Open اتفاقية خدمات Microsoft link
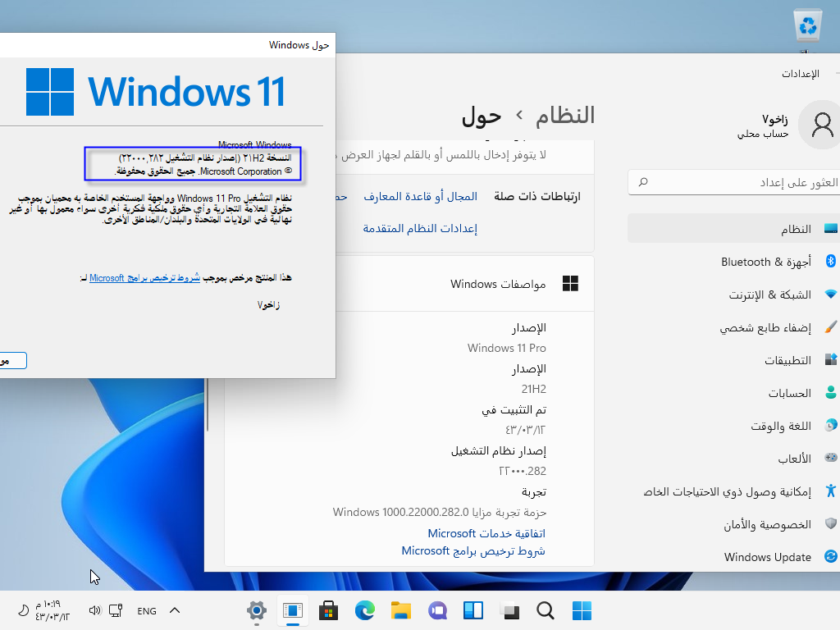 486,533
